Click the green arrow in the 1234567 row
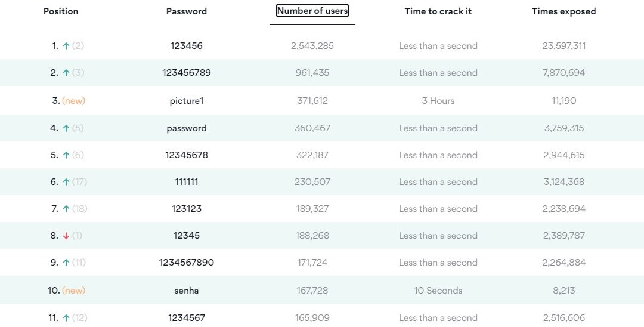 pyautogui.click(x=66, y=318)
